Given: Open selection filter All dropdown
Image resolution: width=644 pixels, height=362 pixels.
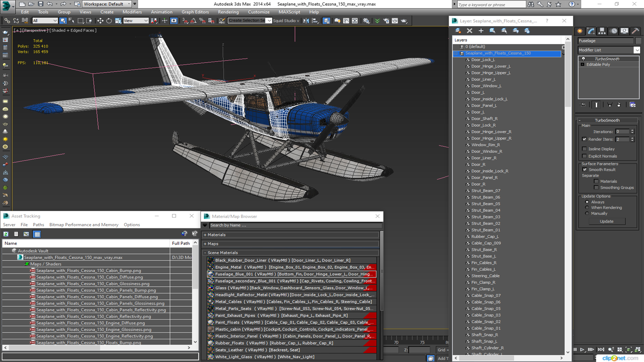Looking at the screenshot, I should (x=45, y=21).
